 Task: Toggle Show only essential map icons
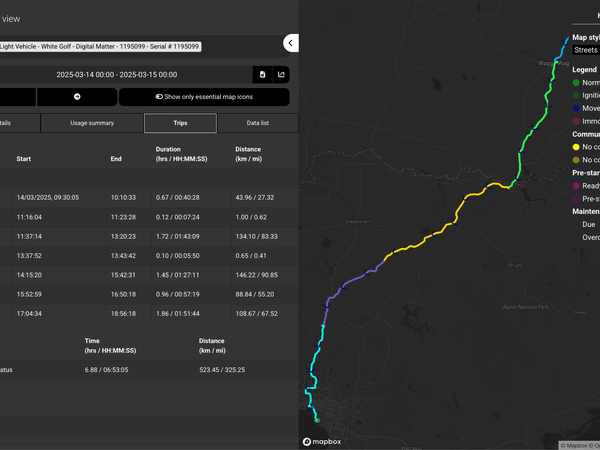point(204,97)
